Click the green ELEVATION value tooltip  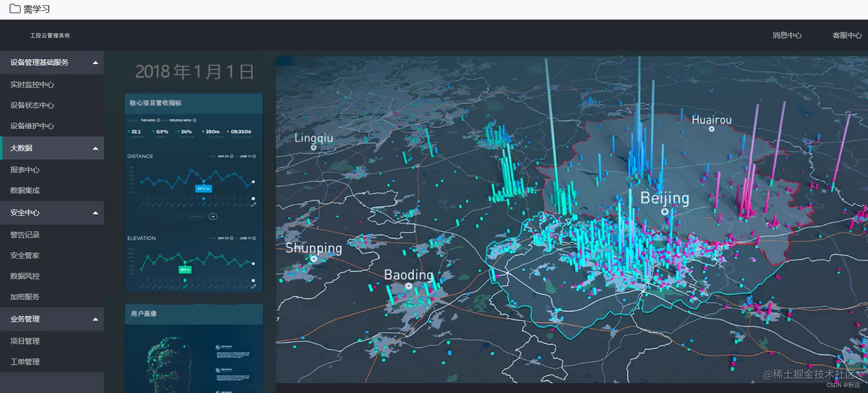click(x=185, y=270)
